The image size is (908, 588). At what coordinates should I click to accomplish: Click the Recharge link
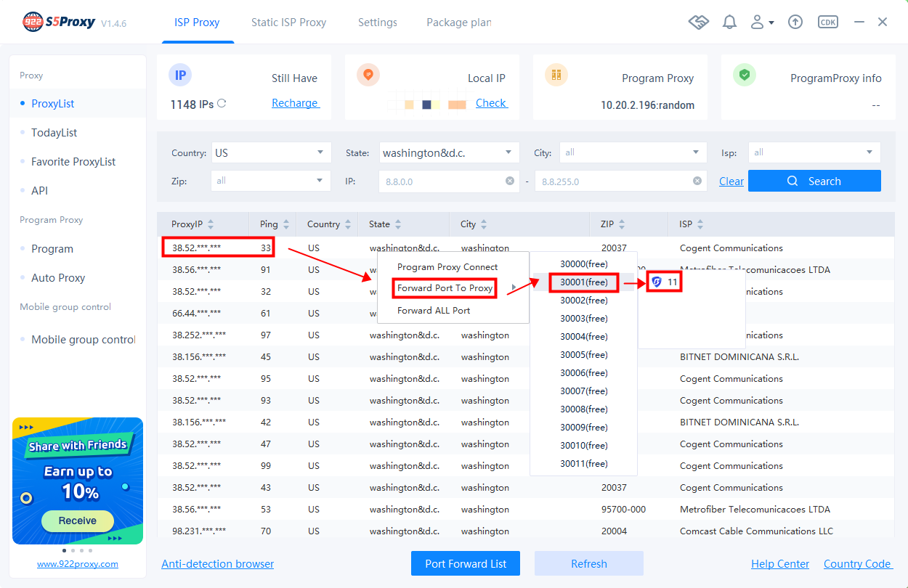[x=295, y=103]
